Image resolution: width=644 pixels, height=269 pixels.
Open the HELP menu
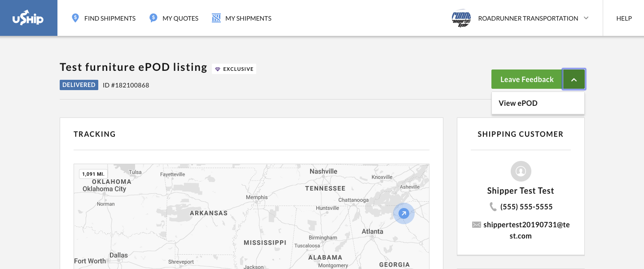[x=624, y=18]
